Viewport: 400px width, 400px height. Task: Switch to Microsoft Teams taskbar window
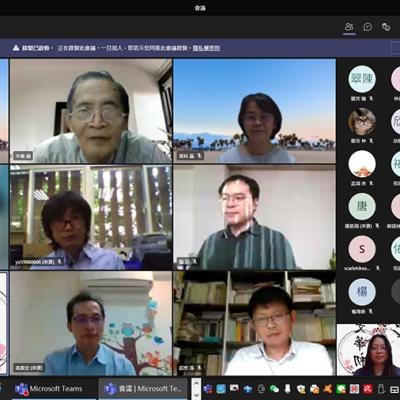click(49, 389)
